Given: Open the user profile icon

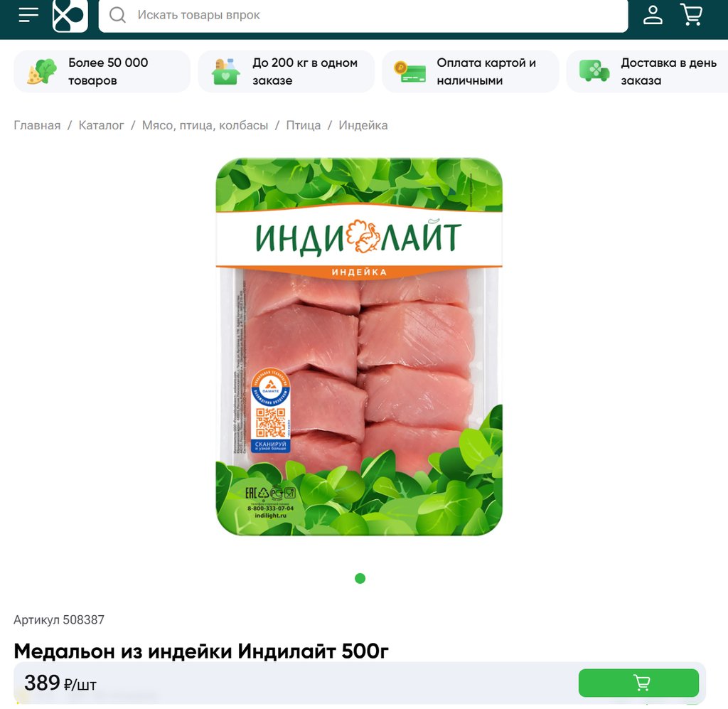Looking at the screenshot, I should click(653, 14).
